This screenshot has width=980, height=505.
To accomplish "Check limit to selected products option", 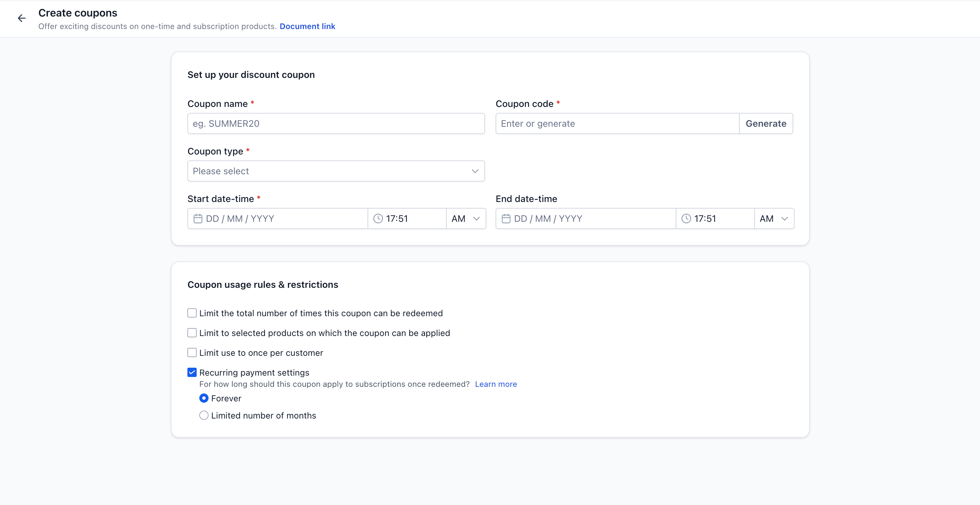I will pos(192,333).
